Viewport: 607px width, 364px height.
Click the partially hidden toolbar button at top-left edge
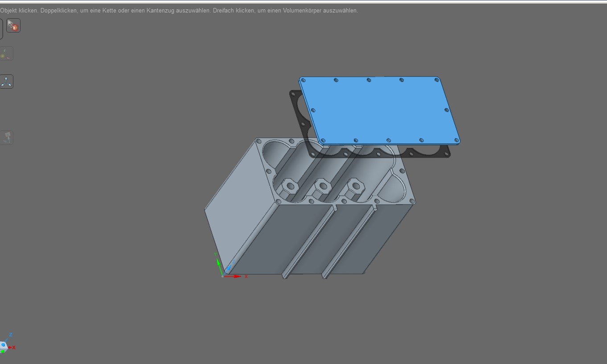coord(1,29)
